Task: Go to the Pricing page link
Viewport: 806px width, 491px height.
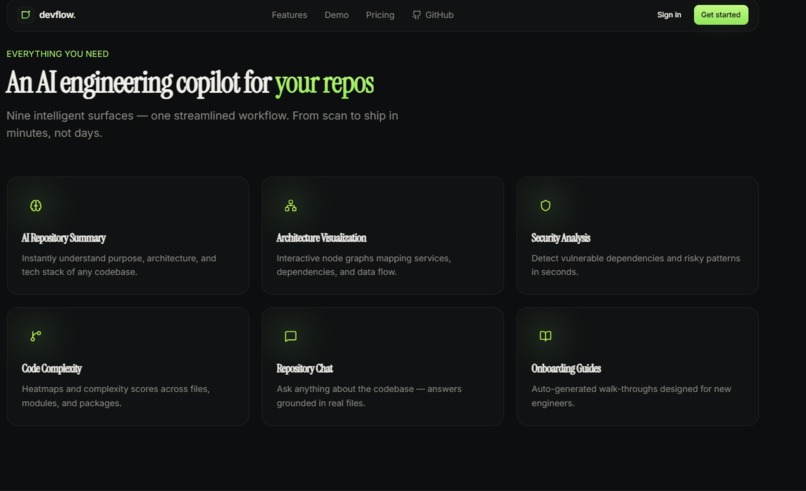Action: 380,15
